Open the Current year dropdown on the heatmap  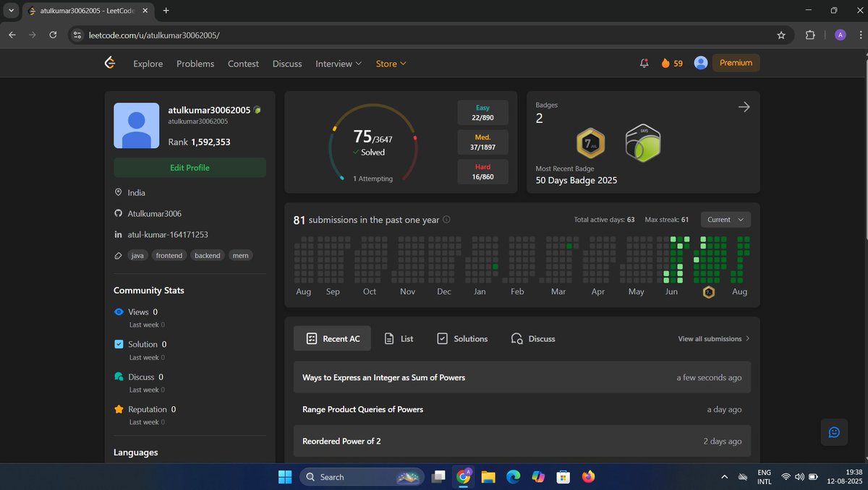pyautogui.click(x=725, y=220)
